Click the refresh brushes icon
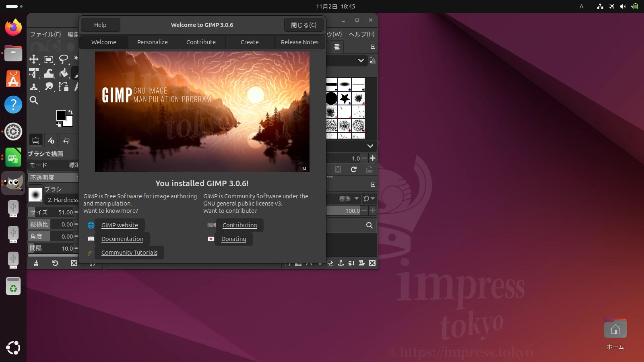644x362 pixels. pyautogui.click(x=353, y=169)
